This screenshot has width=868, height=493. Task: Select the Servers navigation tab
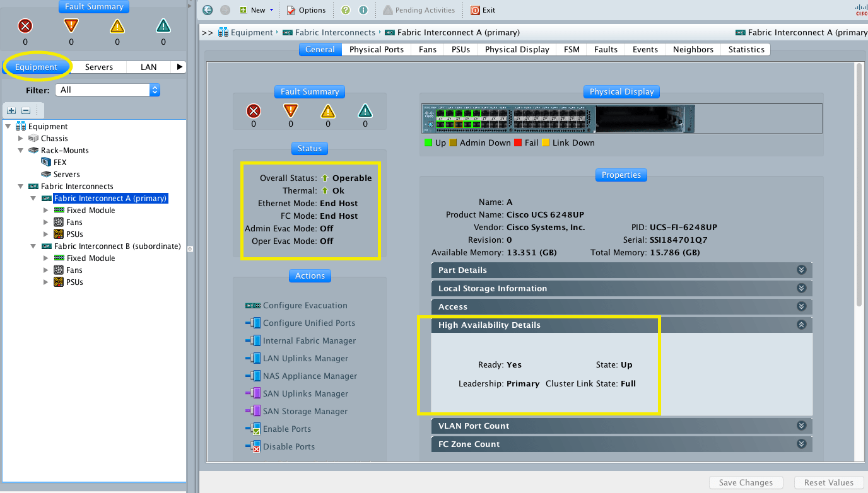point(99,67)
